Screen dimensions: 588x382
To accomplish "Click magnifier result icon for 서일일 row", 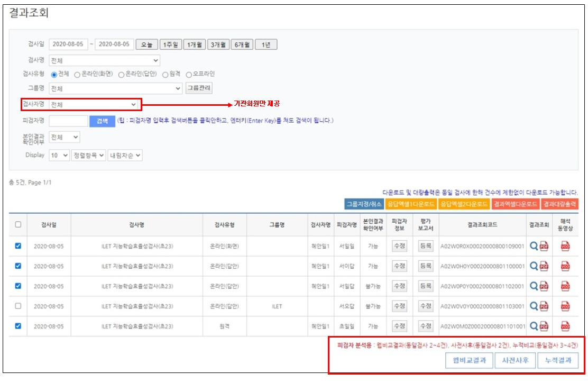I will (x=534, y=246).
